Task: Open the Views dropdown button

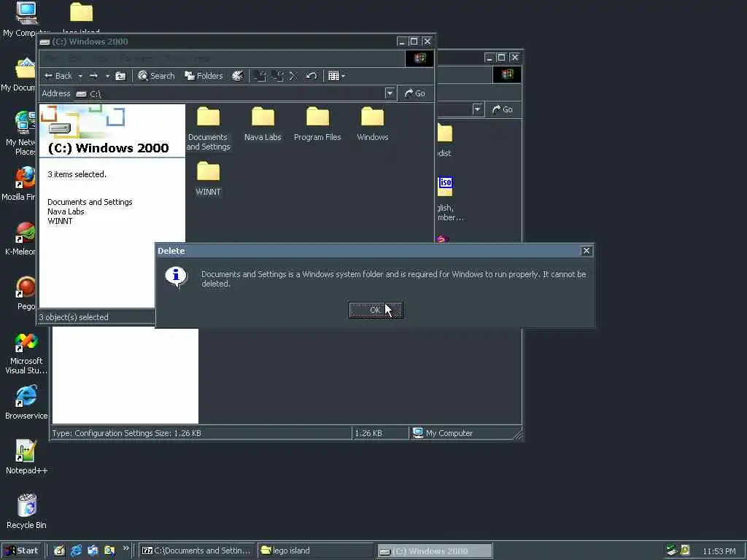Action: (336, 76)
